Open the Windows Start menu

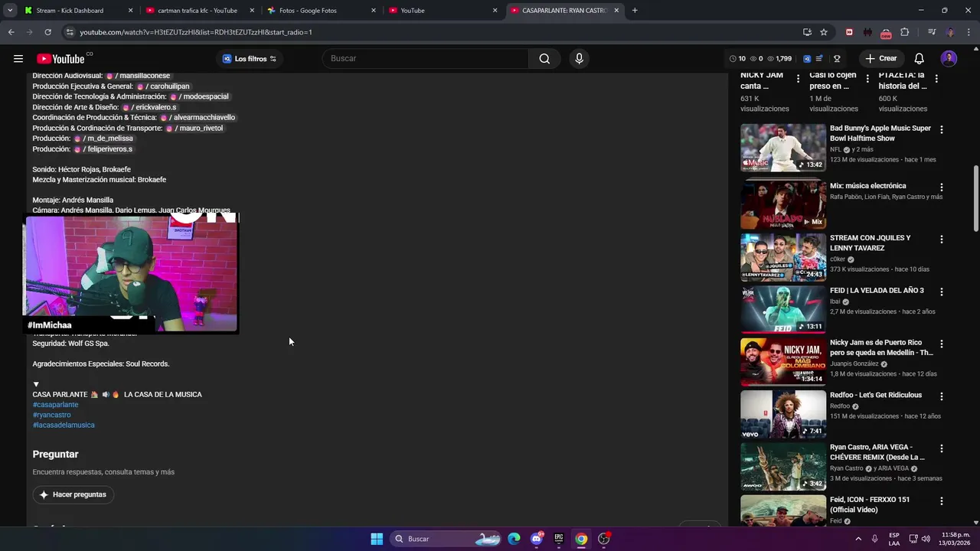377,539
